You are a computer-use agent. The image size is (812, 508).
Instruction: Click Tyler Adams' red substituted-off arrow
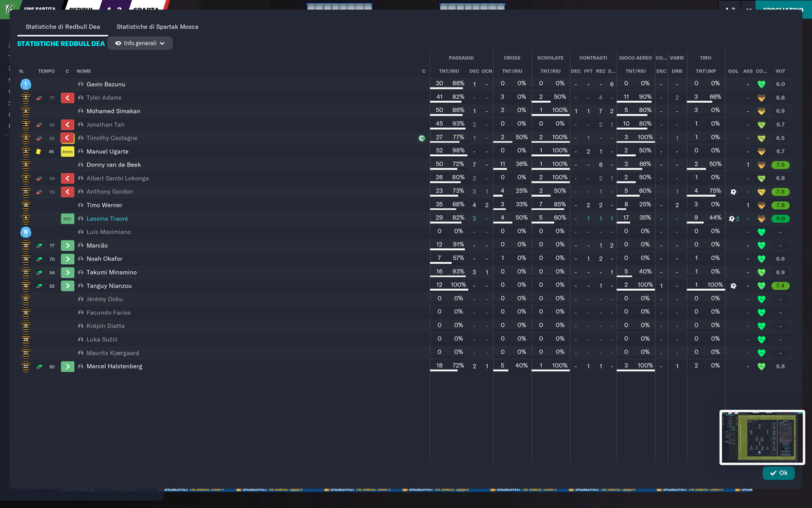68,98
